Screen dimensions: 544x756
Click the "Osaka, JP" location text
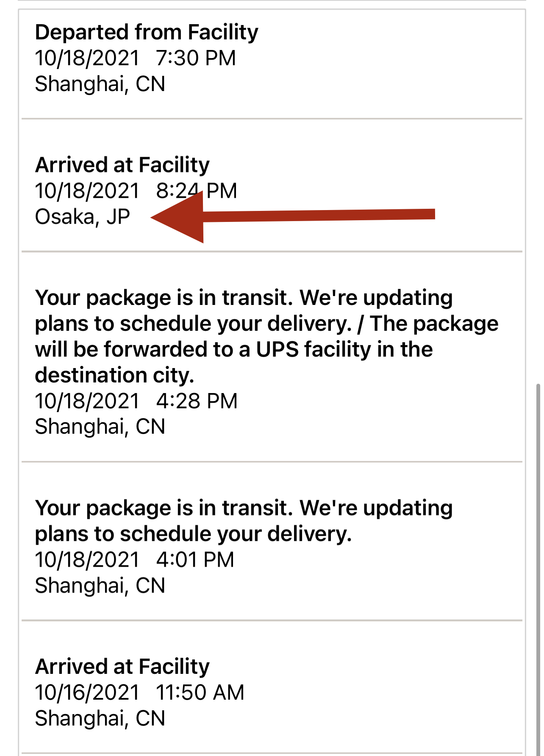coord(82,217)
